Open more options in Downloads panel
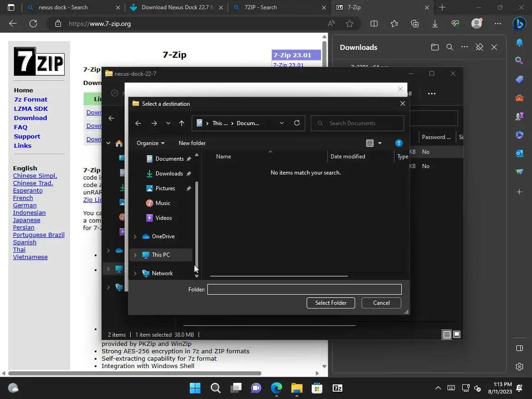The height and width of the screenshot is (399, 532). [465, 47]
